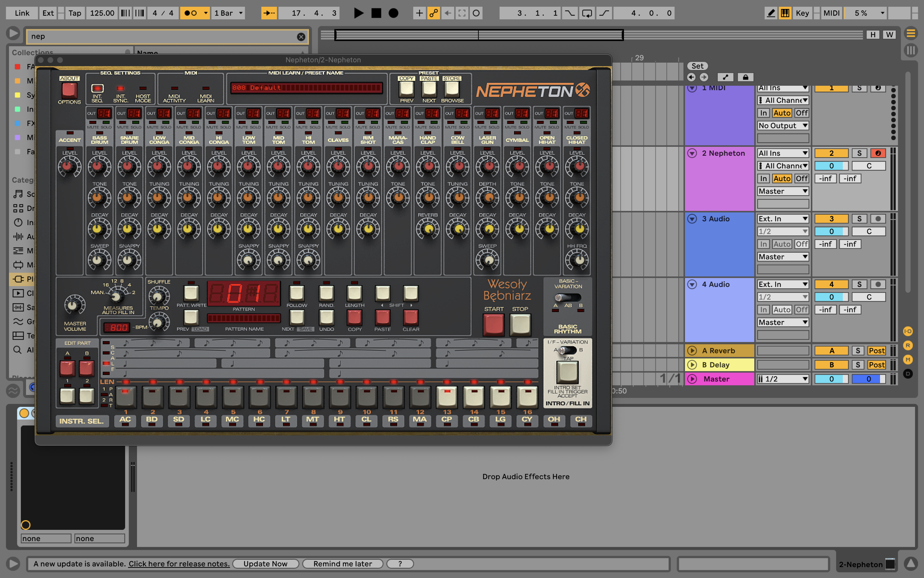Screen dimensions: 924x578
Task: Toggle step 13 button in Nepheton sequencer
Action: click(447, 397)
